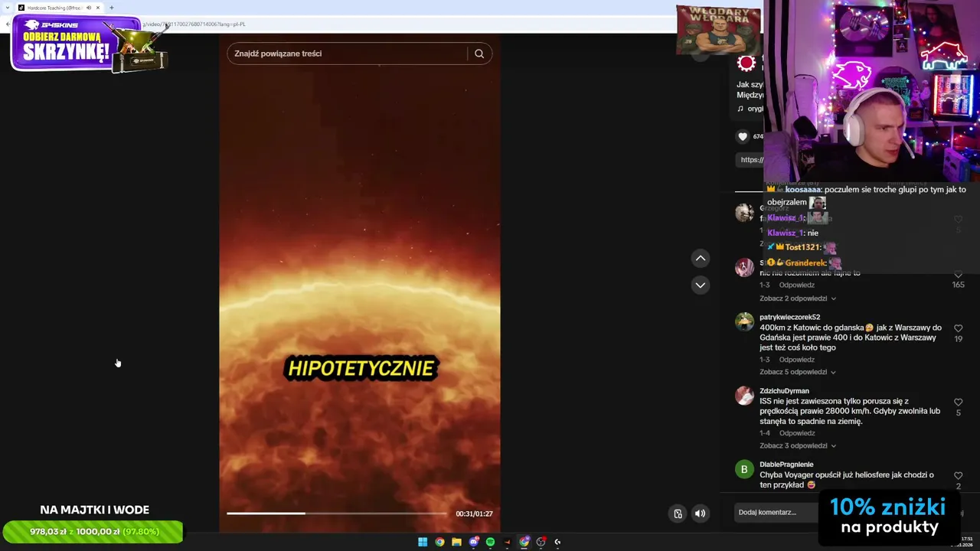Expand 'Zobacz 5 odpowiedzi' replies
This screenshot has height=551, width=980.
[x=798, y=372]
